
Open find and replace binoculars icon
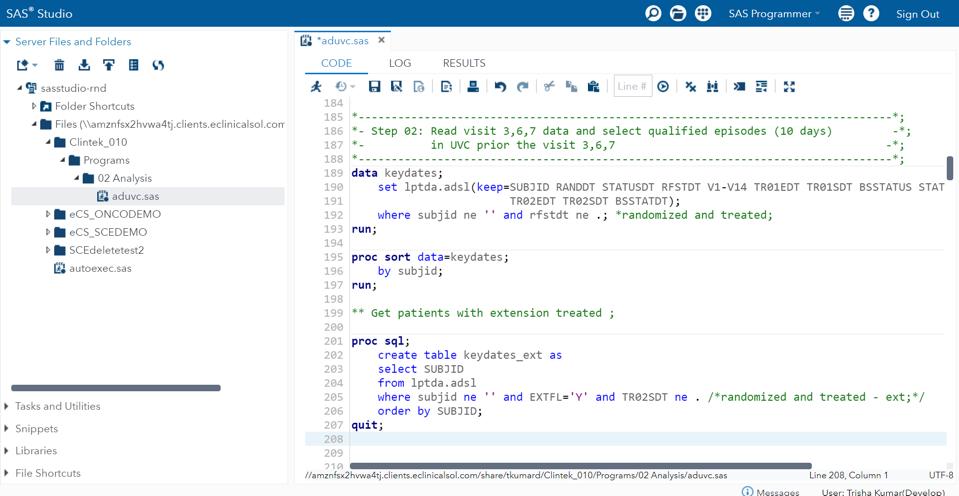(712, 86)
